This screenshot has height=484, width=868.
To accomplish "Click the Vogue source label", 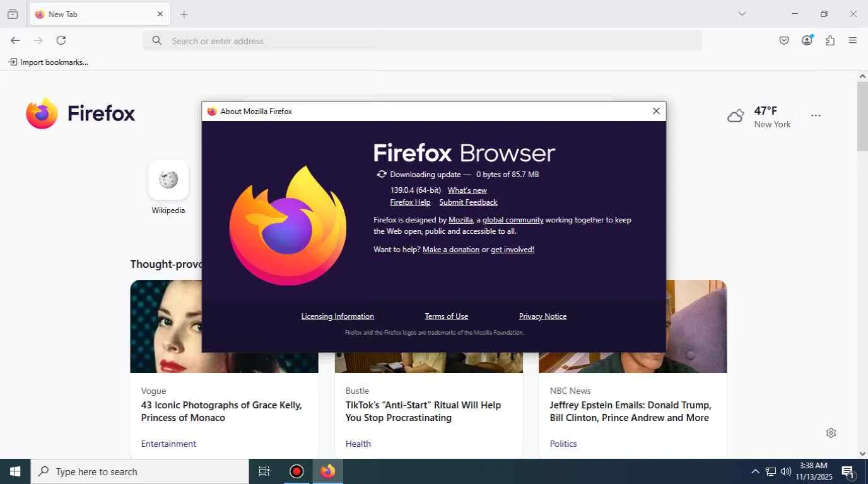I will [154, 391].
